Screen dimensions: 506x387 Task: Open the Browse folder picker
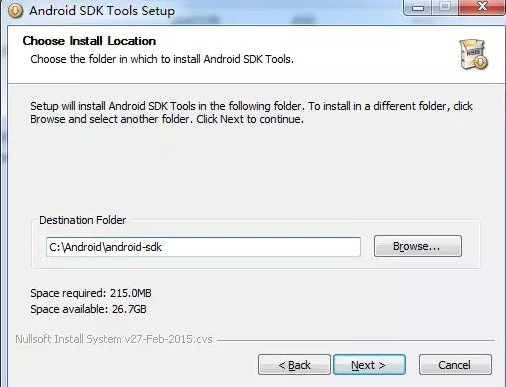[418, 246]
